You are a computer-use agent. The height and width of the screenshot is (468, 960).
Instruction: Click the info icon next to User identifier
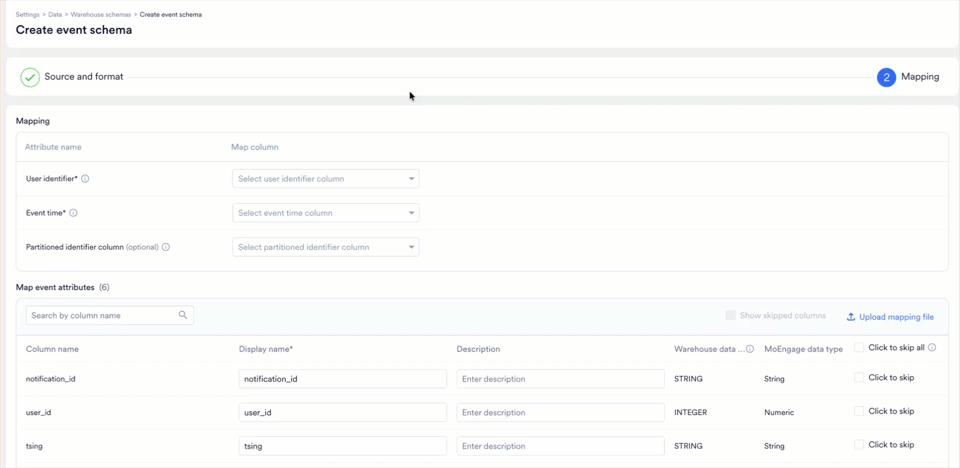85,179
